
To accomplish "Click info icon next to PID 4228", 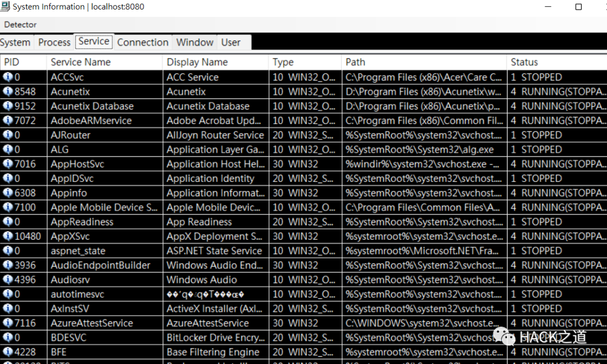I will 8,352.
